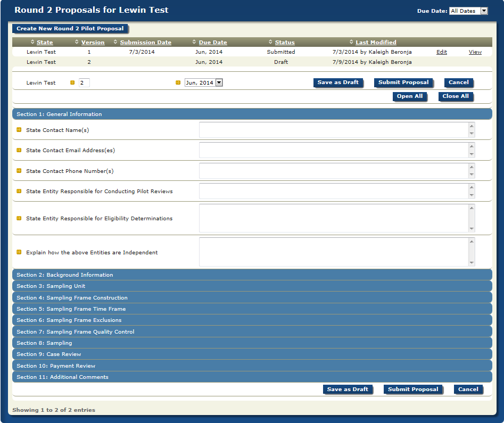Image resolution: width=504 pixels, height=423 pixels.
Task: Select Submitted status cell in version 1 row
Action: point(281,52)
